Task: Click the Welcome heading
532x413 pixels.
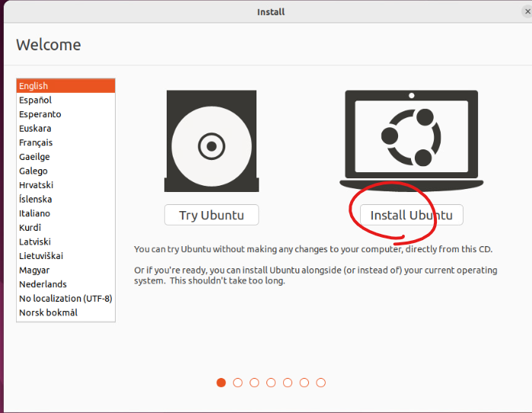Action: [x=49, y=45]
